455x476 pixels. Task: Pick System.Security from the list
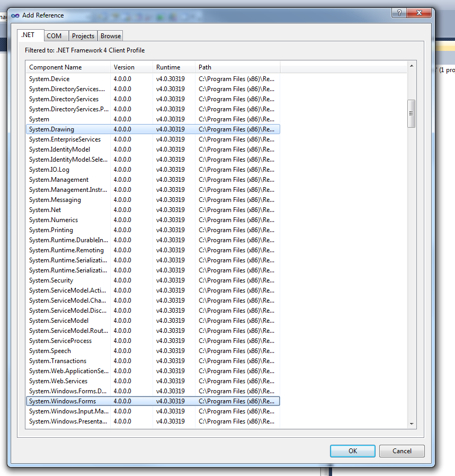click(x=51, y=280)
